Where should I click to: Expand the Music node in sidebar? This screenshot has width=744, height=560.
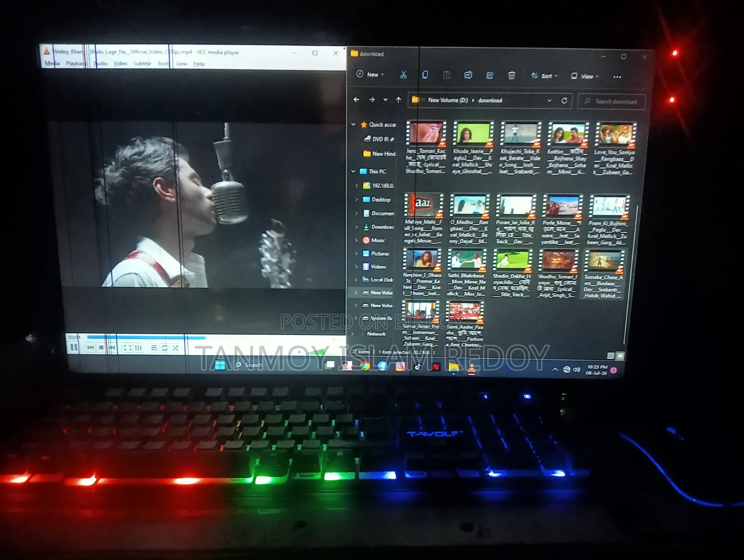[x=356, y=240]
